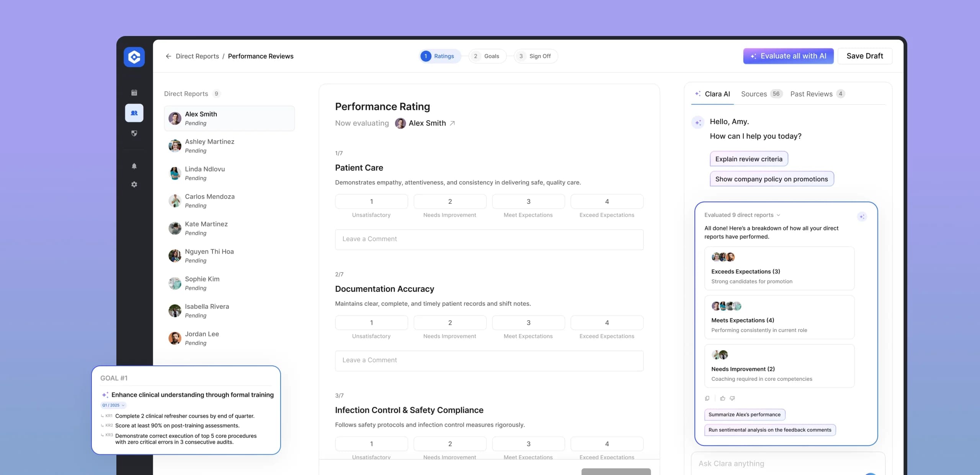
Task: Click Summarize Alex's performance chip
Action: [745, 414]
